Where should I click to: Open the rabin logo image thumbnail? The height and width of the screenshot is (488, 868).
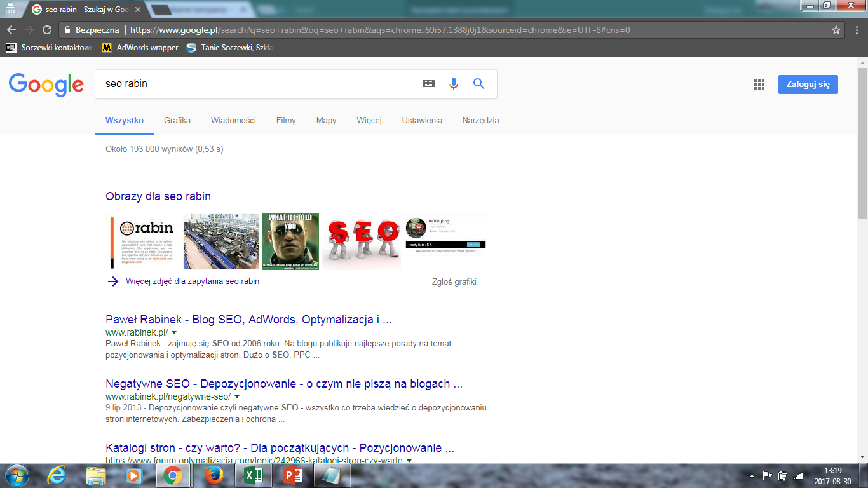144,241
